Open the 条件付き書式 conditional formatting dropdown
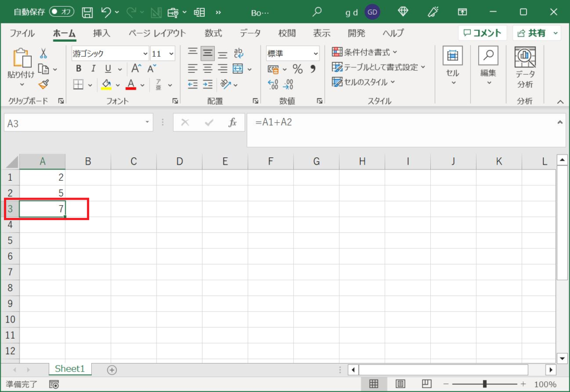570x392 pixels. pos(365,52)
